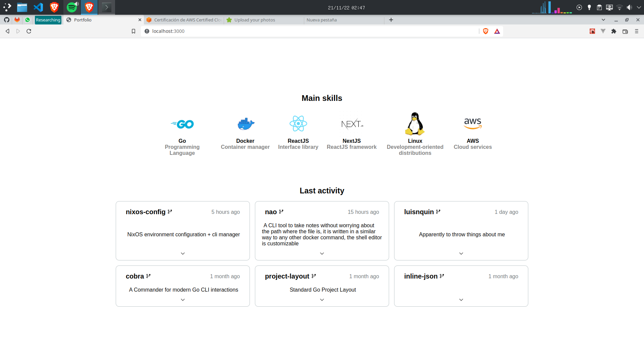Open the Brave Shields icon in address bar
The width and height of the screenshot is (644, 362).
pos(486,31)
